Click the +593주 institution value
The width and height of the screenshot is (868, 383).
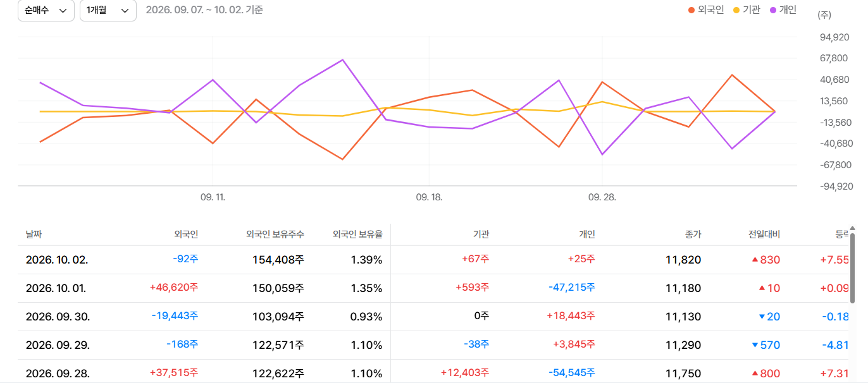pyautogui.click(x=473, y=288)
